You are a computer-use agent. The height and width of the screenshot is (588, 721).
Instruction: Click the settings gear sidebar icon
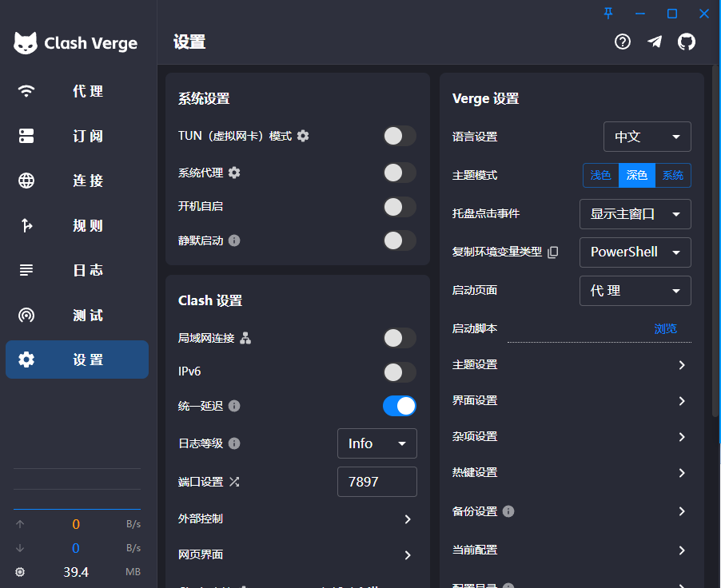tap(26, 360)
